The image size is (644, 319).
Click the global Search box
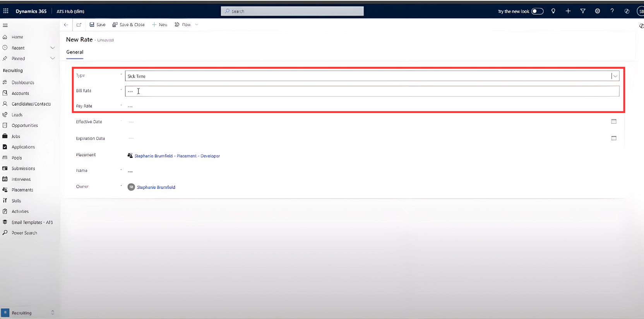tap(292, 11)
